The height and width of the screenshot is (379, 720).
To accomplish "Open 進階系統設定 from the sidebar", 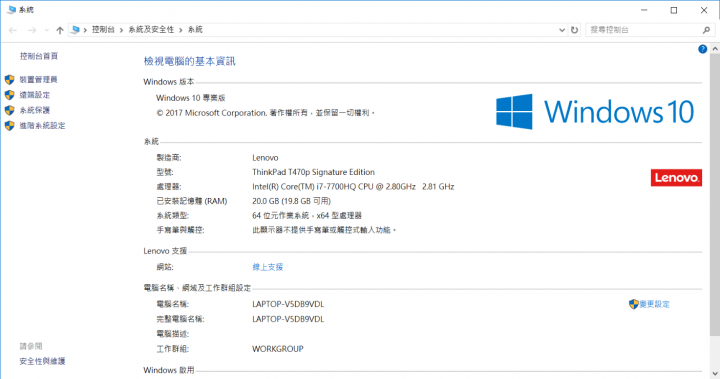I will tap(42, 125).
